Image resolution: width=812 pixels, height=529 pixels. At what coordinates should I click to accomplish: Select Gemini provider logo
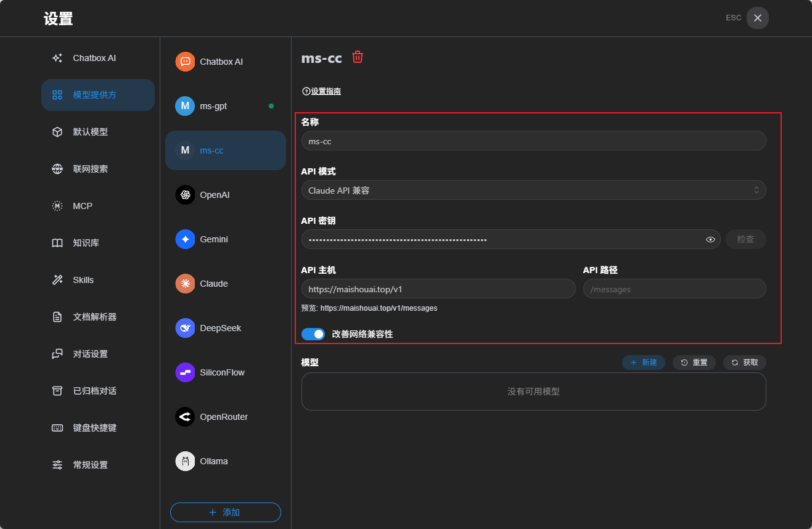tap(185, 239)
